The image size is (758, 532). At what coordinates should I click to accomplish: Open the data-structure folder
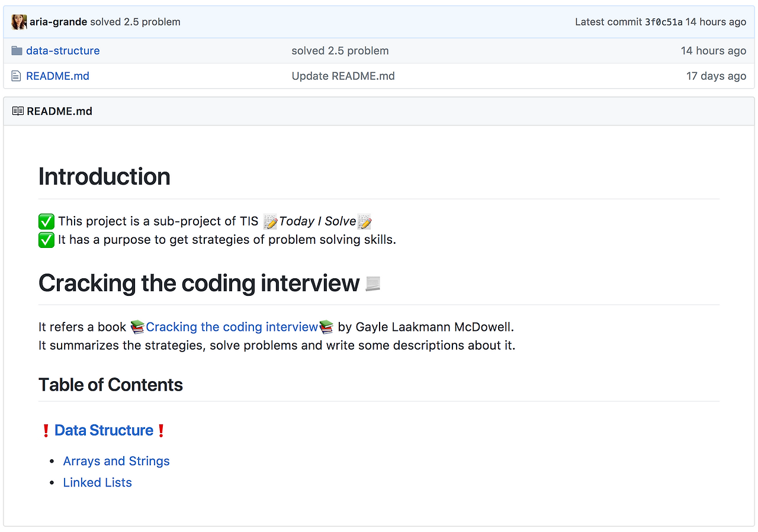pyautogui.click(x=63, y=51)
